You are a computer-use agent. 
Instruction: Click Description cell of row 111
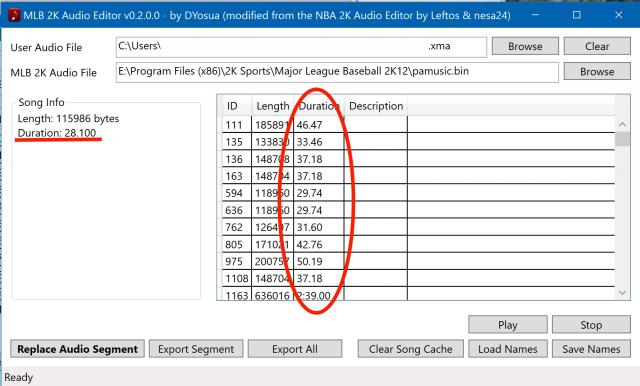pyautogui.click(x=376, y=124)
